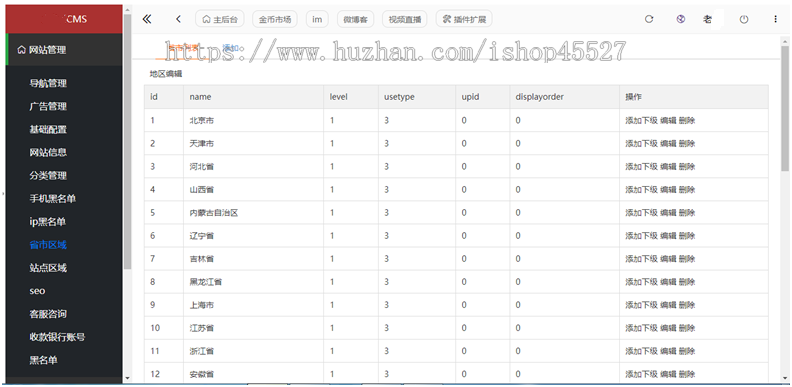Open 黑名单 in sidebar
This screenshot has width=792, height=387.
click(43, 360)
